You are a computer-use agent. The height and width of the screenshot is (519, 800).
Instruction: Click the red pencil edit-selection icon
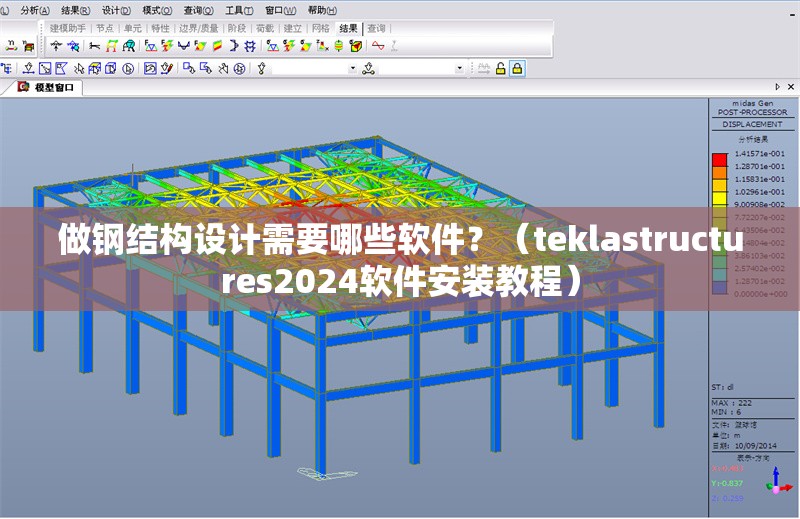(167, 68)
